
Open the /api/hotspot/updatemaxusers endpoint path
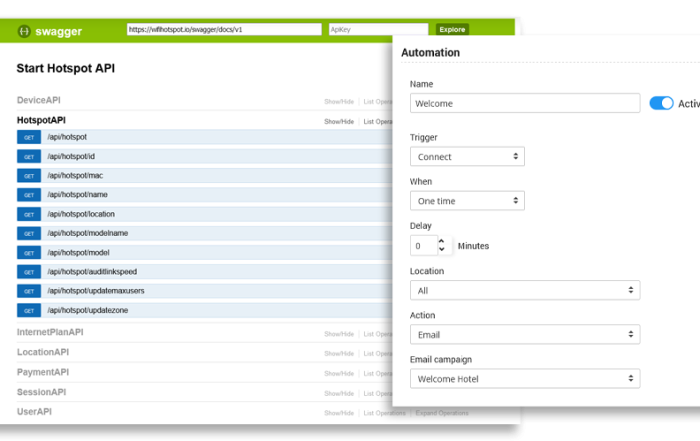point(96,291)
